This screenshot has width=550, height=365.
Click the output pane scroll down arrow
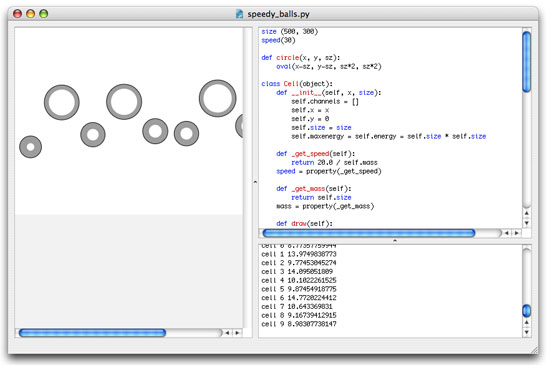(x=526, y=332)
